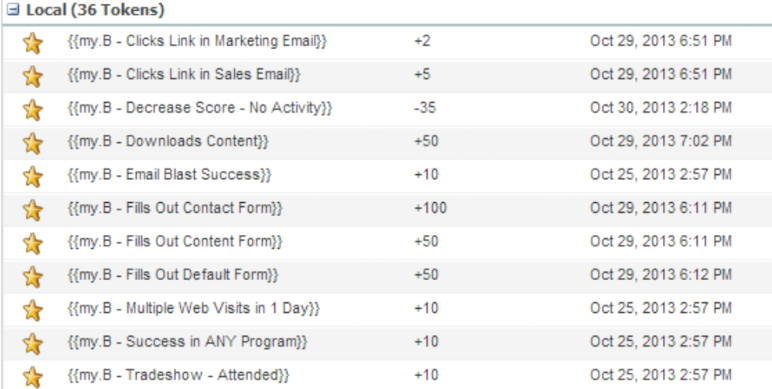Screen dimensions: 772x389
Task: Select star icon of Decrease Score - No Activity
Action: pos(32,110)
